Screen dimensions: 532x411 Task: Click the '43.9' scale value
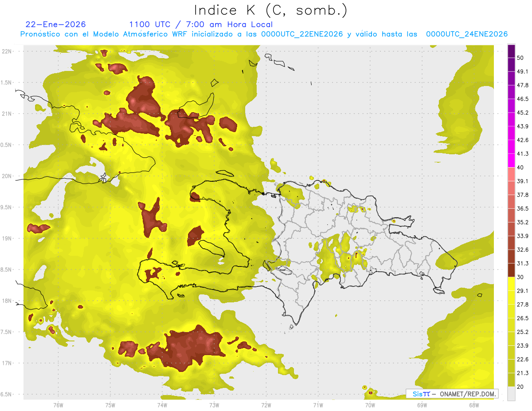point(523,126)
